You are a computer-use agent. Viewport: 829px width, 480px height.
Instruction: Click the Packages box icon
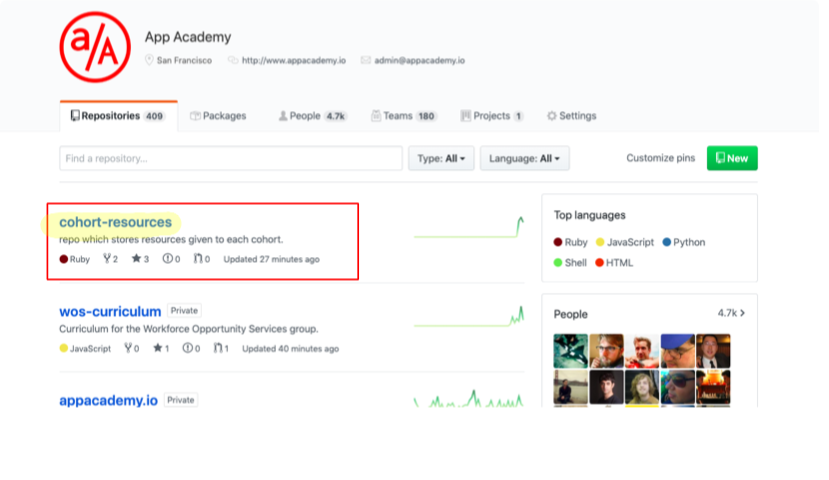(195, 116)
